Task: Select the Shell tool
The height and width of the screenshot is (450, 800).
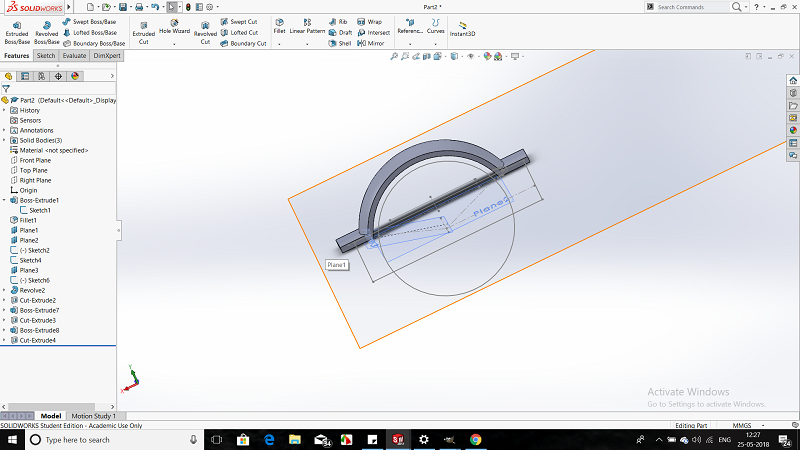Action: pos(339,43)
